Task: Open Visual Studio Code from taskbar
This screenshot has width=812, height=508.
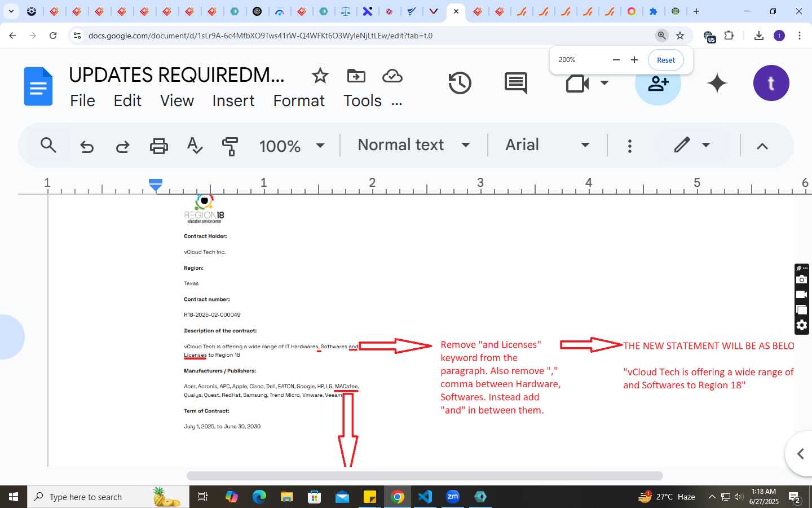Action: [x=425, y=497]
